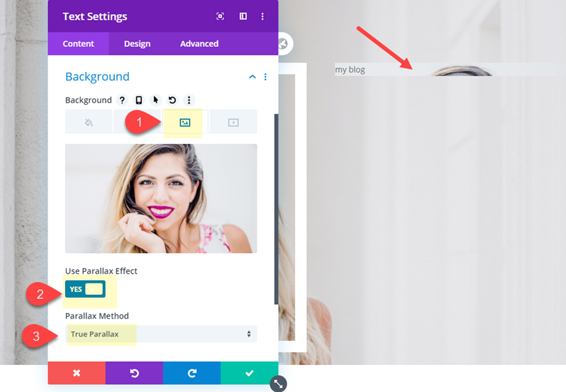This screenshot has width=566, height=392.
Task: Select the background color paint bucket tab
Action: [89, 123]
